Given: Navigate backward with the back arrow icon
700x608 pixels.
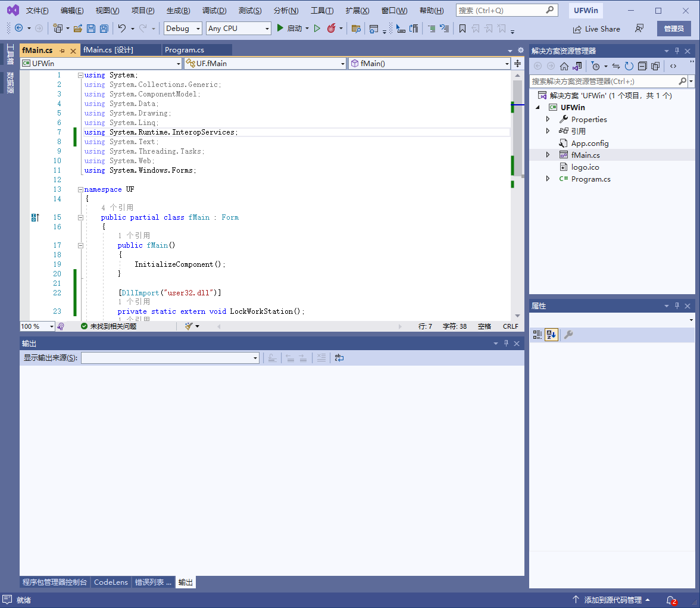Looking at the screenshot, I should tap(19, 28).
